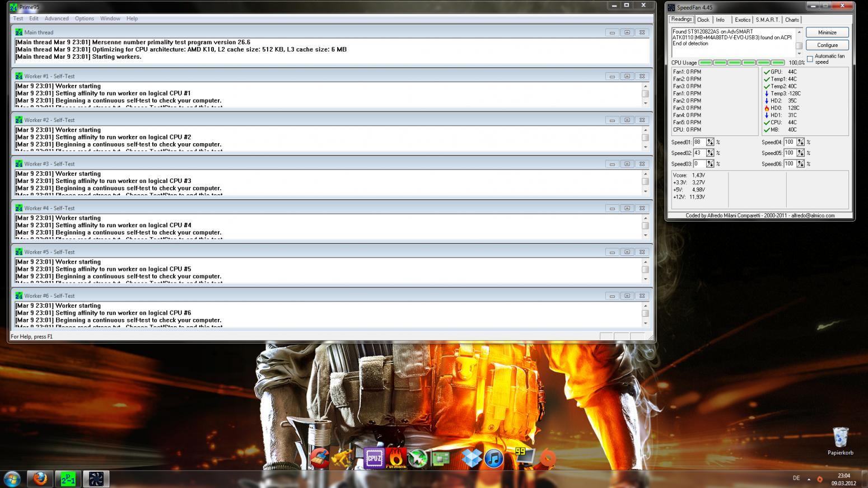Image resolution: width=868 pixels, height=488 pixels.
Task: Click the Worker #3 window icon
Action: tap(19, 164)
